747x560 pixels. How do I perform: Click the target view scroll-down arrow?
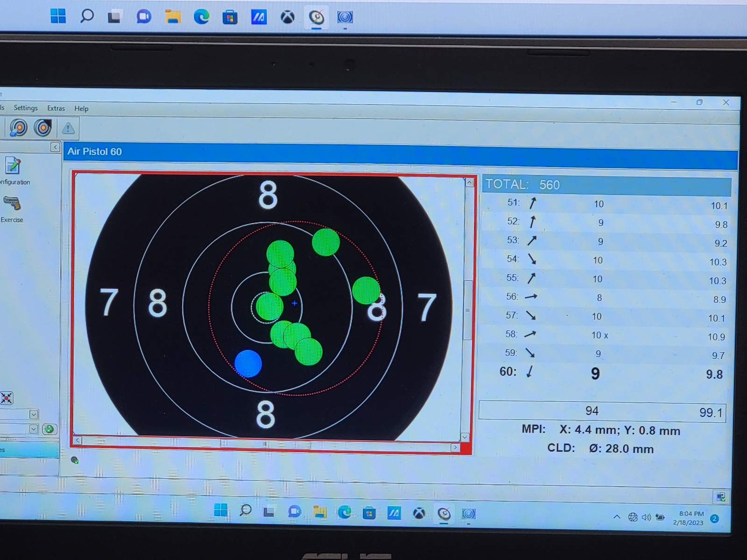pyautogui.click(x=465, y=437)
